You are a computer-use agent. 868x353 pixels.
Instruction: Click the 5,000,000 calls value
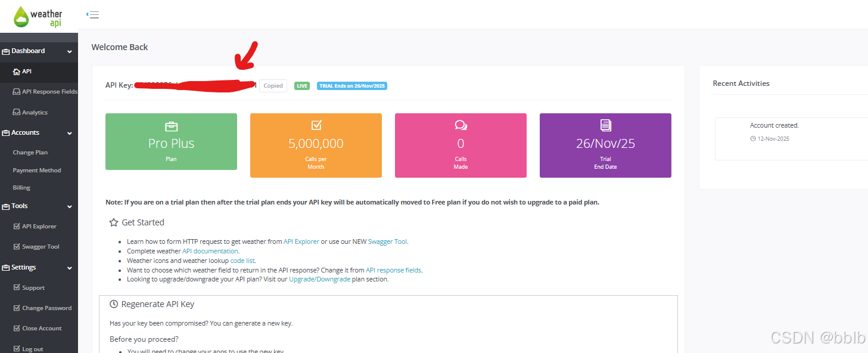[316, 144]
